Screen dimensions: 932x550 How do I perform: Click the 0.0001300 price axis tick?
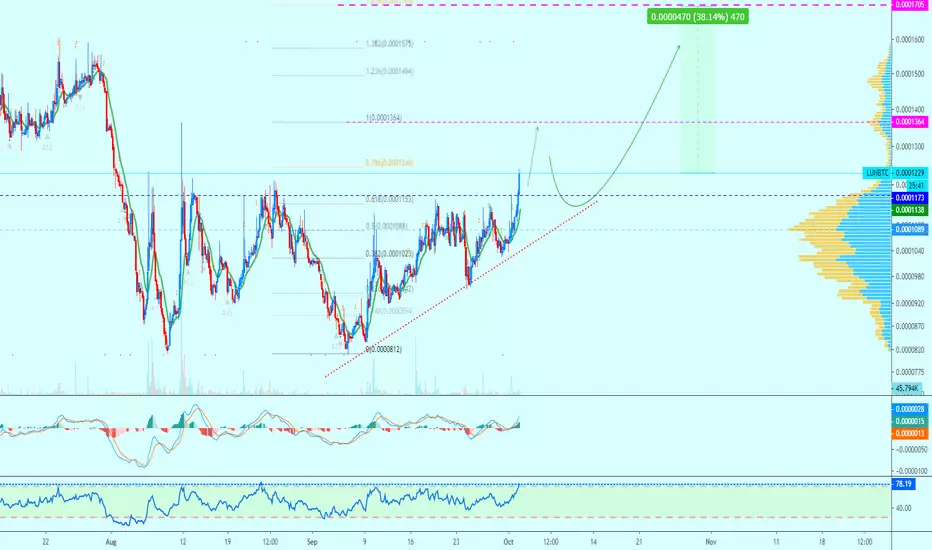910,146
